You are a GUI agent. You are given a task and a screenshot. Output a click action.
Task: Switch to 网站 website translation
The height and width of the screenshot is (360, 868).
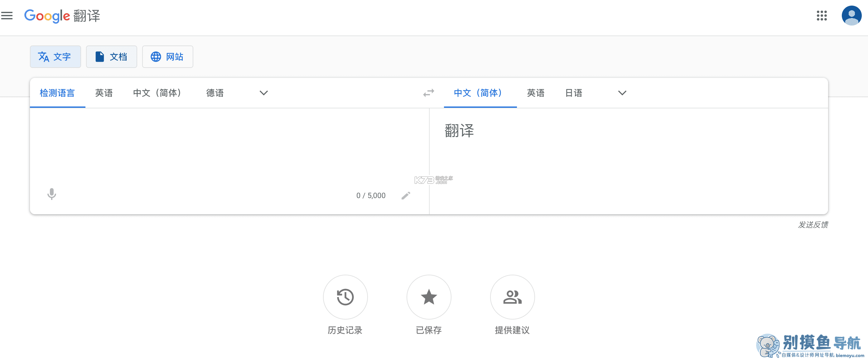pyautogui.click(x=167, y=57)
